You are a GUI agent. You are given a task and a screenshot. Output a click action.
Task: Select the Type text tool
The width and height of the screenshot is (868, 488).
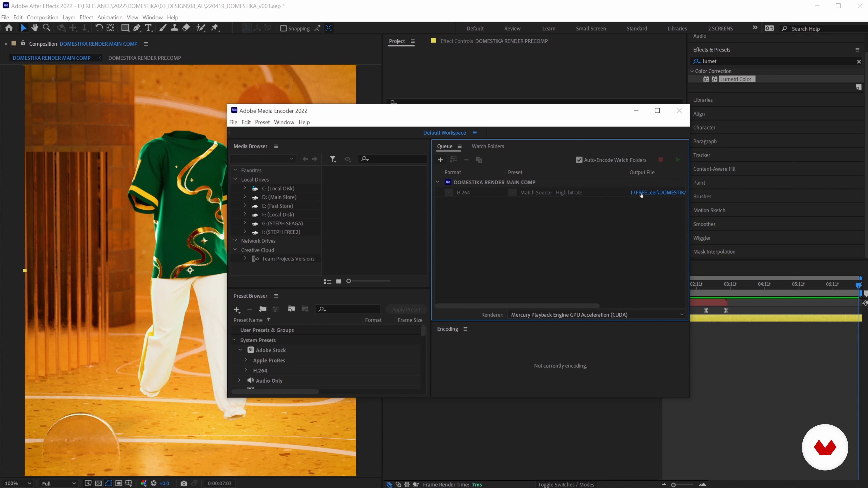(148, 28)
